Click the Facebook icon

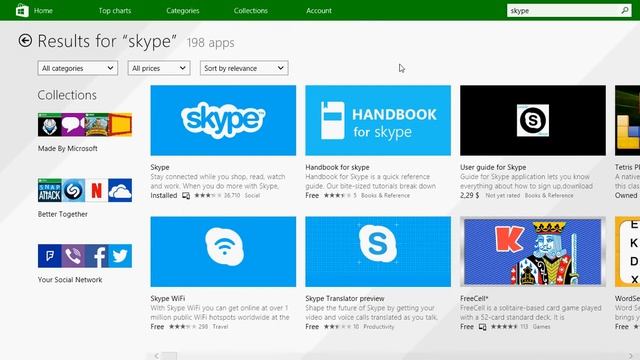point(97,256)
